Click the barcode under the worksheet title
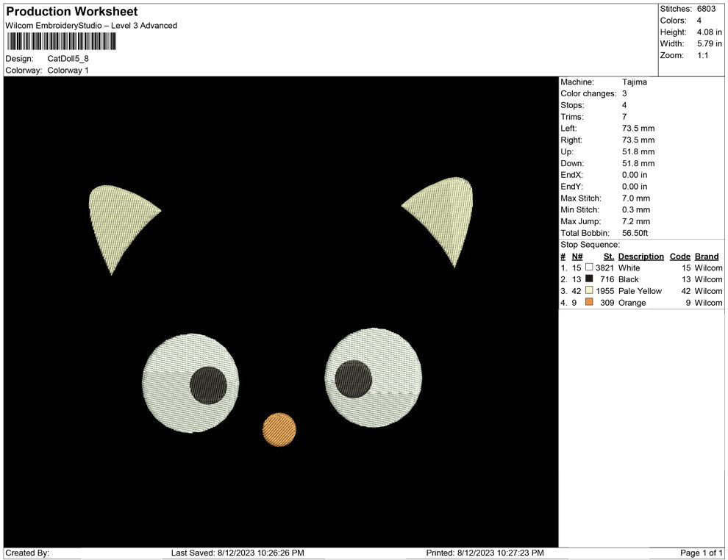The image size is (728, 560). (60, 41)
